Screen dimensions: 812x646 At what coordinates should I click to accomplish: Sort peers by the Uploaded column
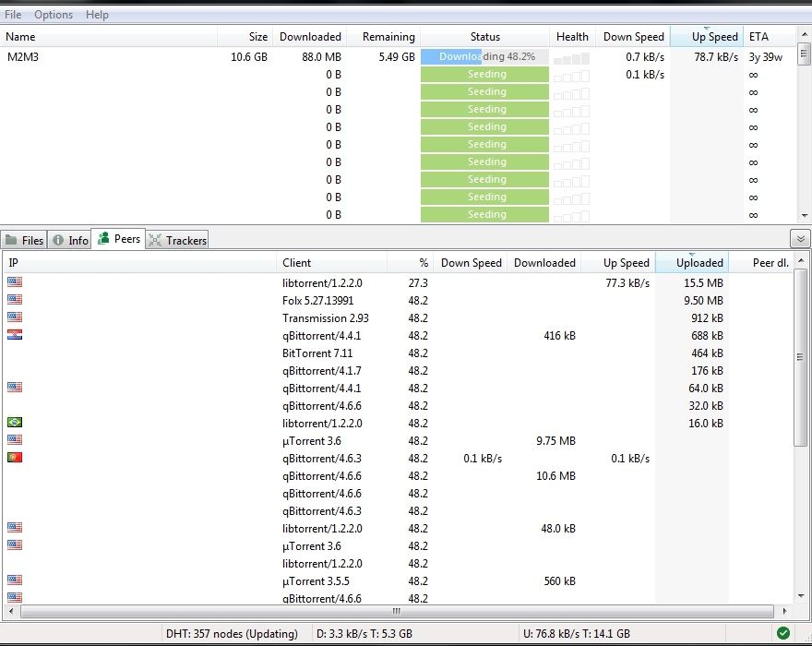click(x=699, y=263)
